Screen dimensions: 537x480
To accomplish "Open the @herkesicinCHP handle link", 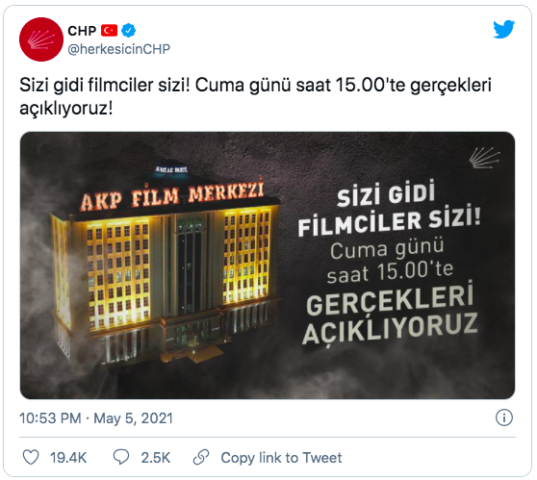I will tap(119, 49).
